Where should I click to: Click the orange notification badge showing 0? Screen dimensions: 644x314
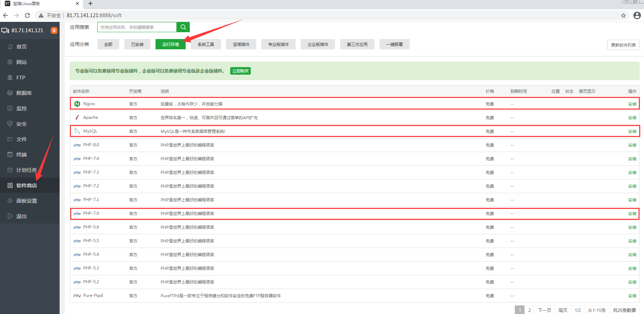pos(54,30)
